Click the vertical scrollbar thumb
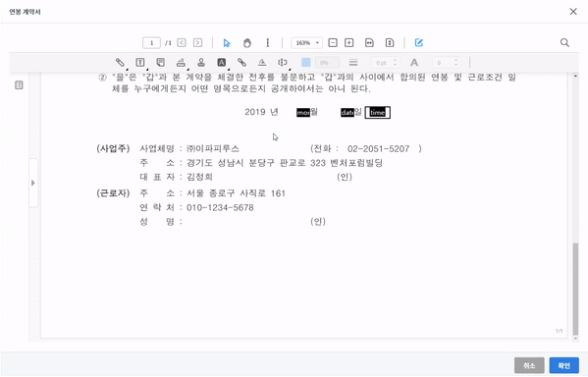Screen dimensions: 588x377 click(x=575, y=289)
